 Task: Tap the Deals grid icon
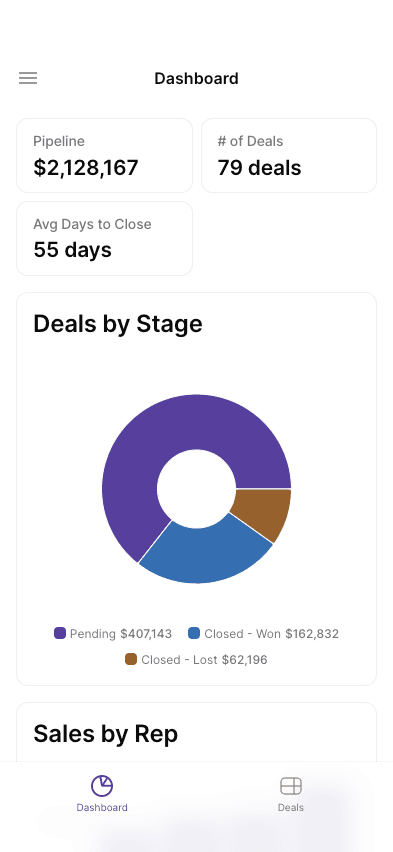tap(291, 786)
